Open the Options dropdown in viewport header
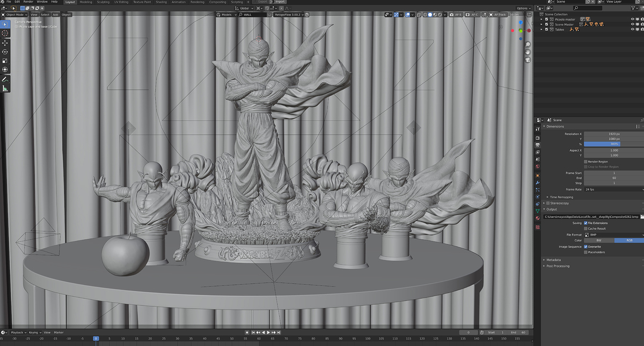This screenshot has width=644, height=346. 524,9
